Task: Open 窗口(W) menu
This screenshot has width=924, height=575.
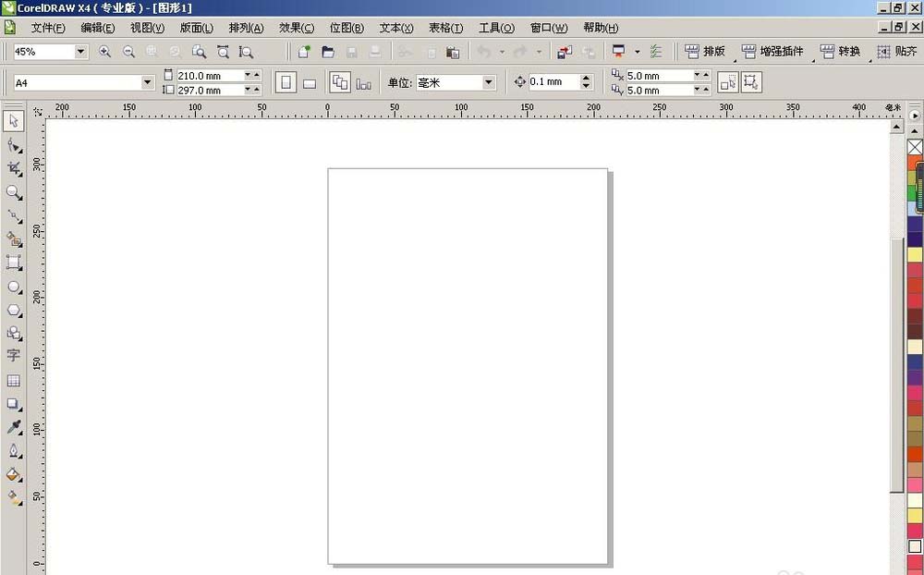Action: (549, 28)
